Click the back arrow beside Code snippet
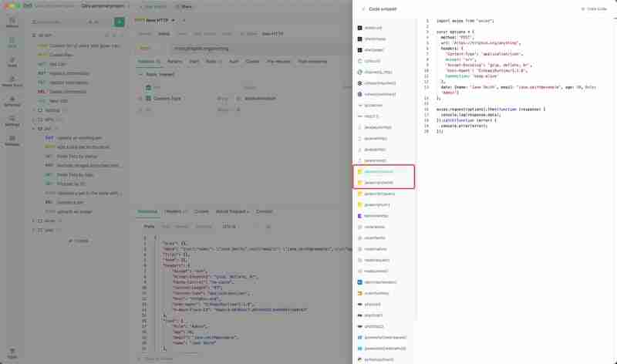 (x=363, y=8)
